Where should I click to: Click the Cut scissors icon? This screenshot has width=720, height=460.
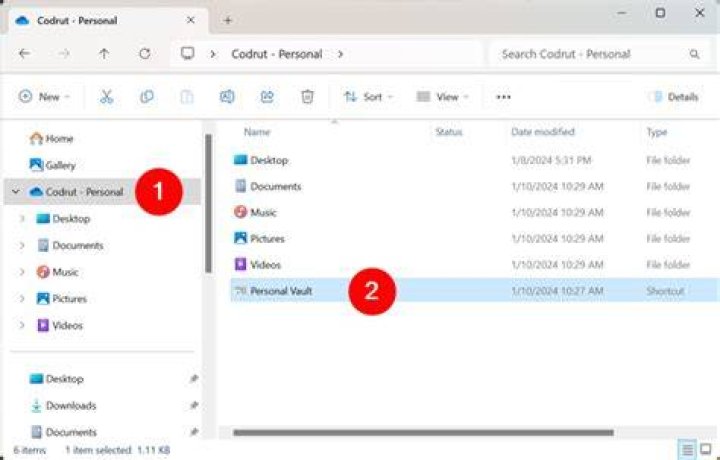click(107, 97)
